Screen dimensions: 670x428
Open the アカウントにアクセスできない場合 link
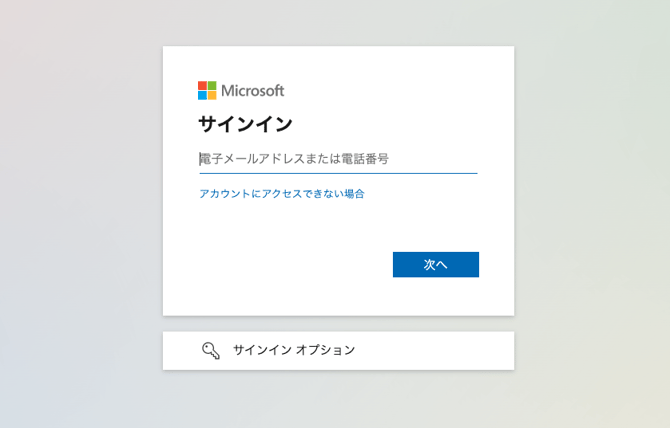tap(282, 194)
